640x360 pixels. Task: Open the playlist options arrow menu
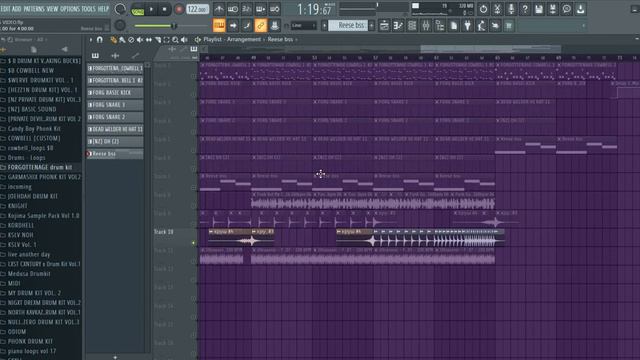click(x=91, y=40)
